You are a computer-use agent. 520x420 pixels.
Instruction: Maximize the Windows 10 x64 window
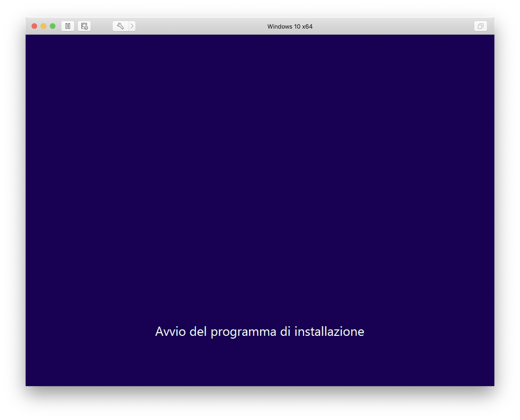(53, 26)
